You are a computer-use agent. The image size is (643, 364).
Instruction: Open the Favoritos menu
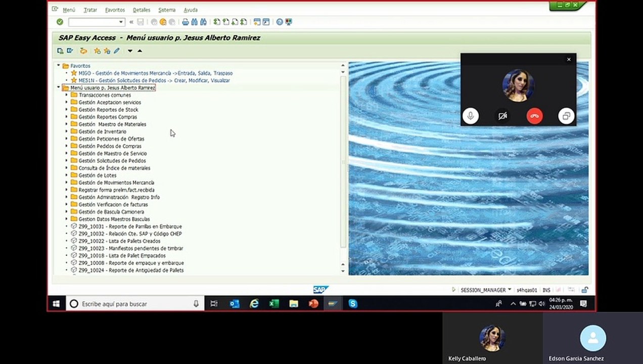115,10
